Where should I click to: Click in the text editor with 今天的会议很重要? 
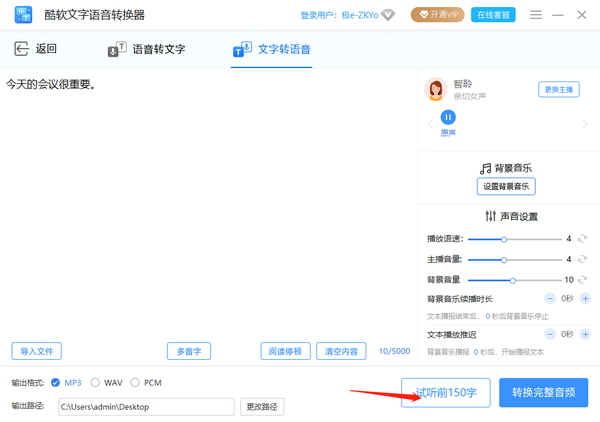(x=209, y=203)
